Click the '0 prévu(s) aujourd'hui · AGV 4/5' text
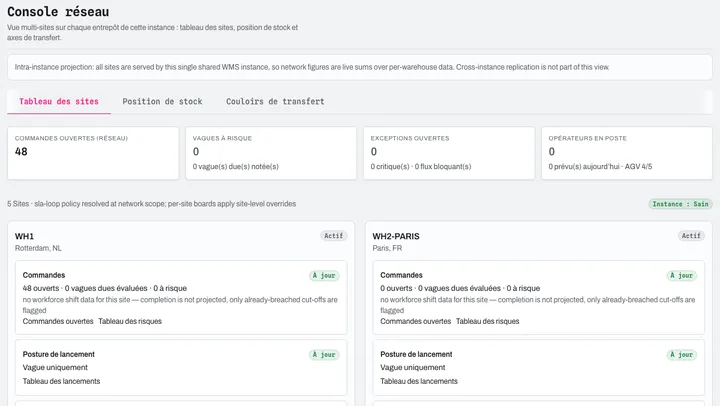The width and height of the screenshot is (720, 406). (600, 166)
